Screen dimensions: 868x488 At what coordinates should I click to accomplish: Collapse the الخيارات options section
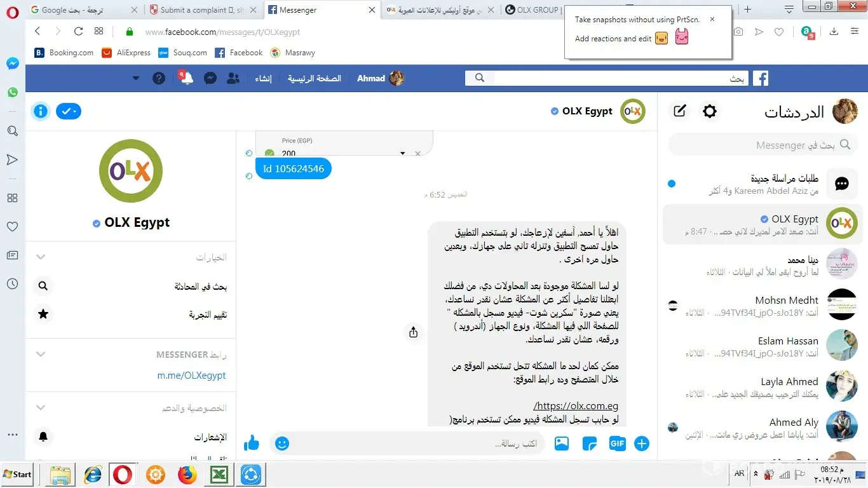[41, 257]
